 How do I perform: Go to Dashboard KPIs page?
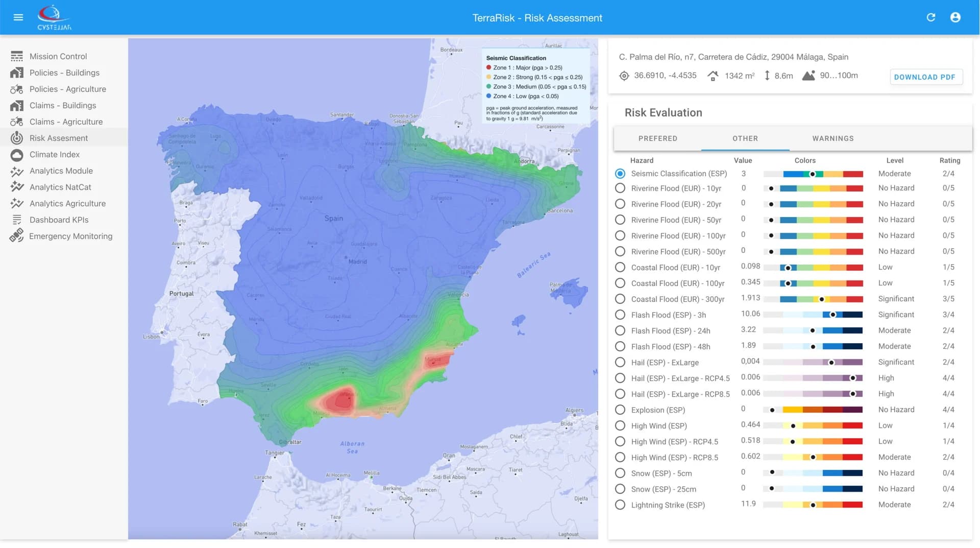click(64, 220)
